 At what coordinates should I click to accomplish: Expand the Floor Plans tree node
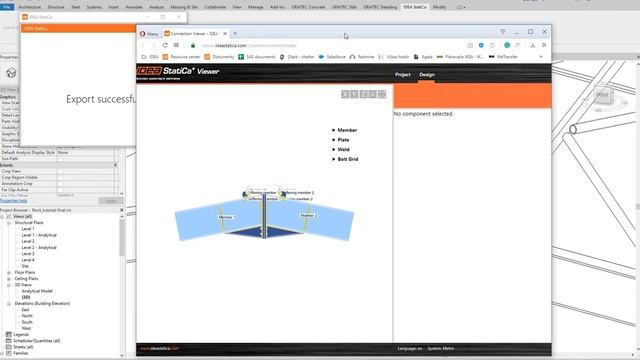(x=9, y=273)
